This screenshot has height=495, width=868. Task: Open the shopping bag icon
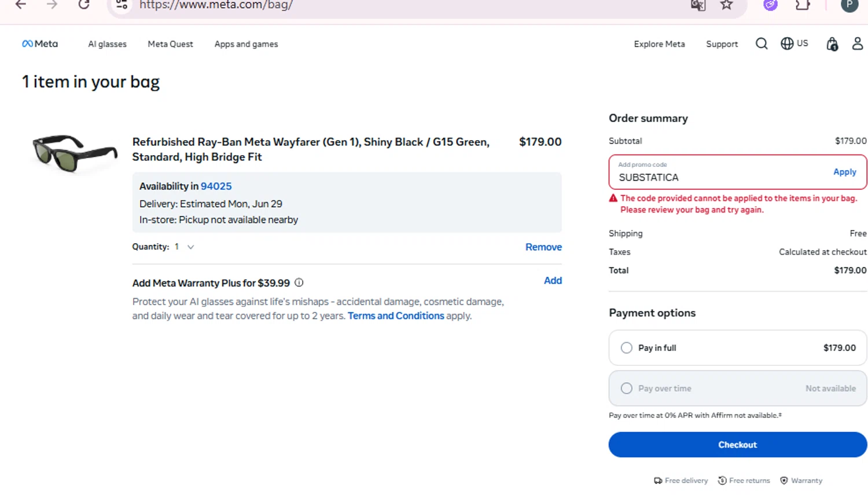(x=832, y=44)
